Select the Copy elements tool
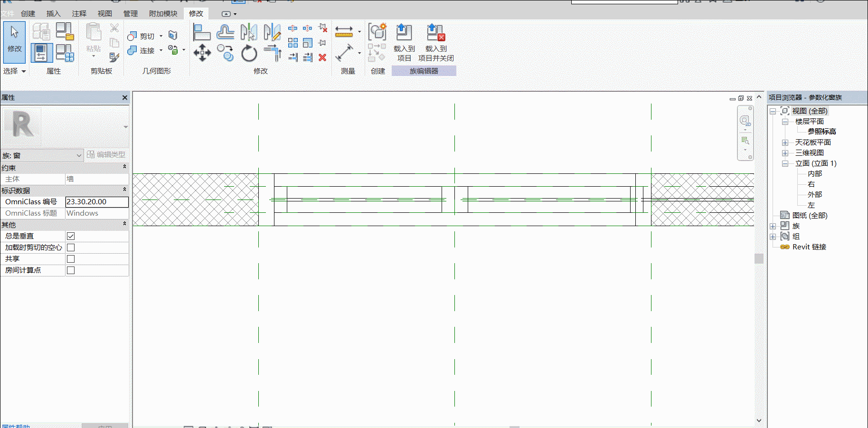868x428 pixels. [x=226, y=53]
